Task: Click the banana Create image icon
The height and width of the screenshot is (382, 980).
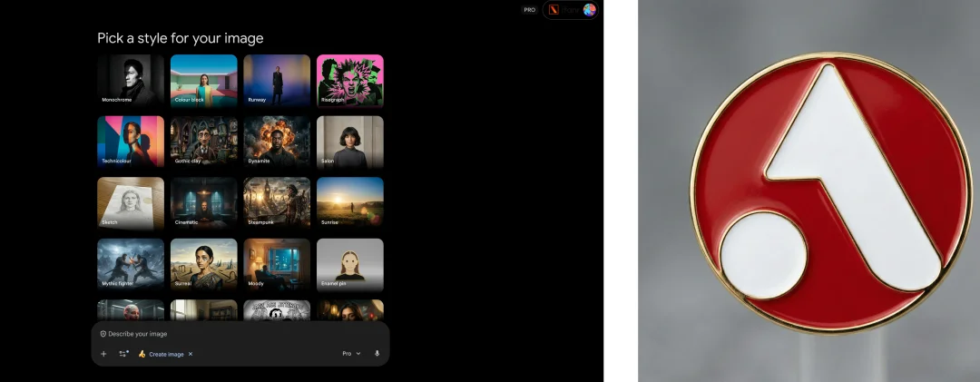Action: [x=142, y=354]
